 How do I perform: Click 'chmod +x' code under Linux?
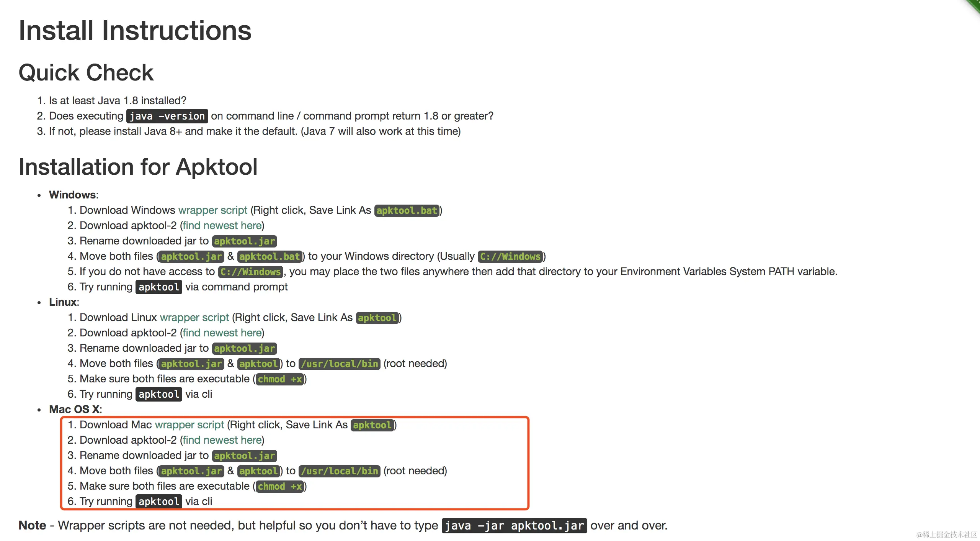coord(279,379)
